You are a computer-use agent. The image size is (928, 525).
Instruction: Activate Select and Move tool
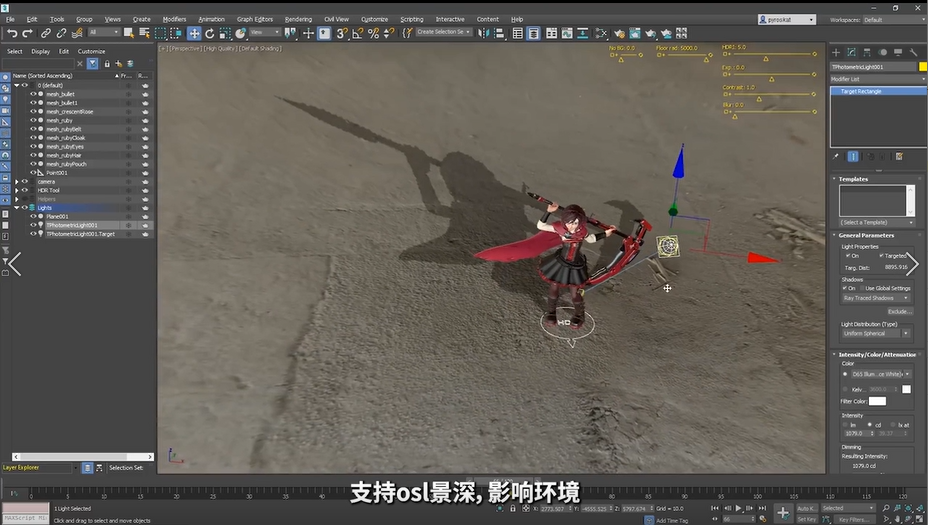[194, 33]
